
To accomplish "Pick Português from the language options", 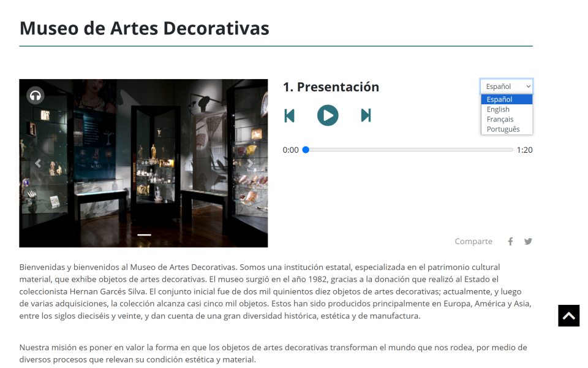I will click(503, 129).
